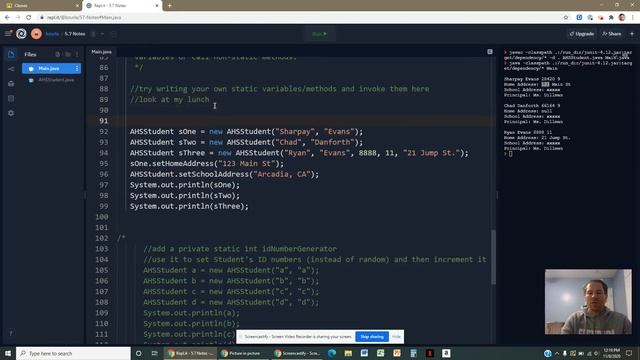Click the blue browser extension icon
This screenshot has height=360, width=640.
579,18
